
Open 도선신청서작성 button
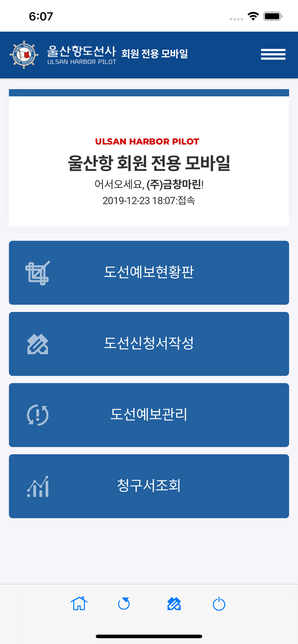[149, 344]
